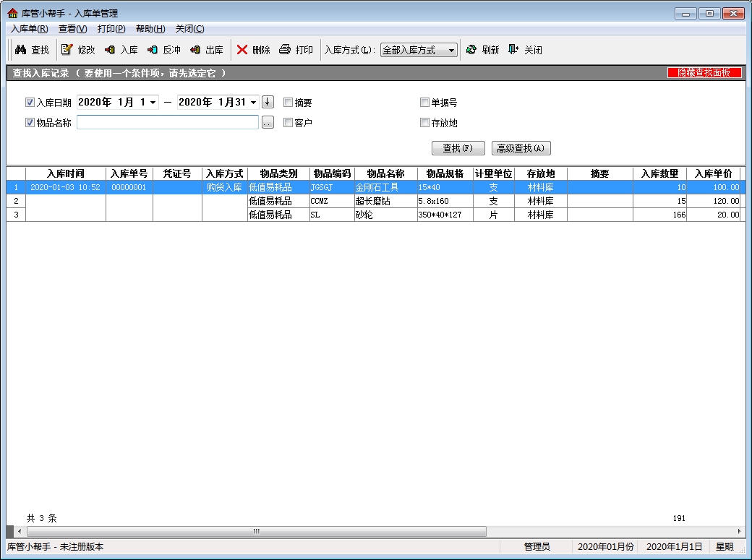This screenshot has width=752, height=560.
Task: Click the 出库 stock-out toolbar icon
Action: pyautogui.click(x=195, y=50)
